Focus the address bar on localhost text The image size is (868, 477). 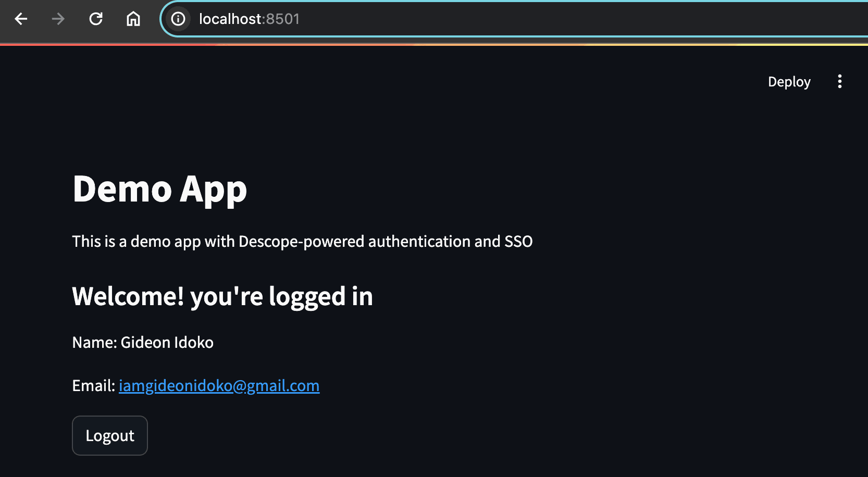(x=231, y=19)
